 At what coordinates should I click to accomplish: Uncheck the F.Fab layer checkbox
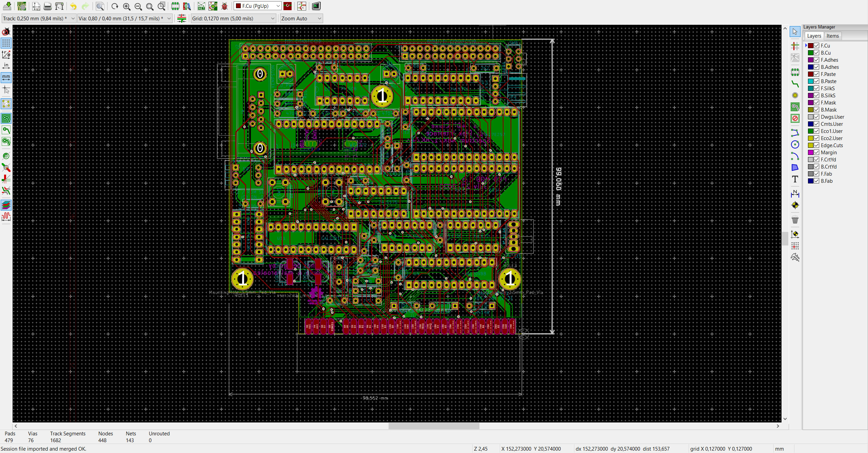click(816, 174)
